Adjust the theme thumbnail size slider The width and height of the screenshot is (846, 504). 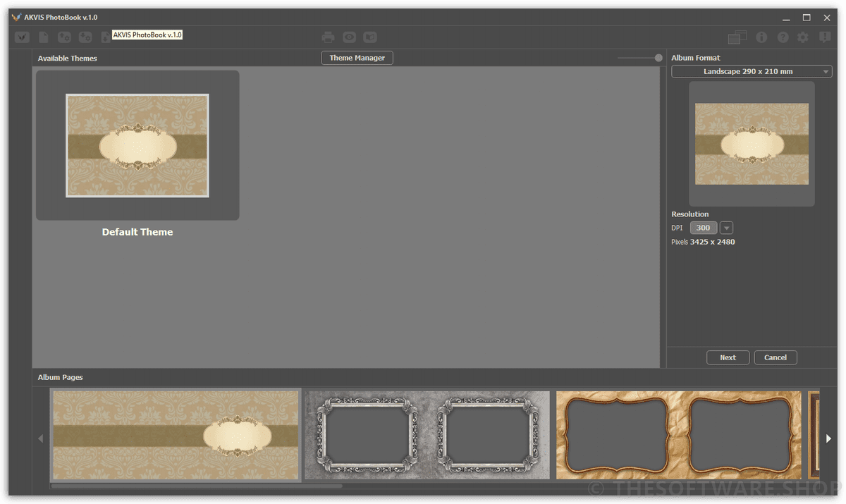pyautogui.click(x=639, y=58)
